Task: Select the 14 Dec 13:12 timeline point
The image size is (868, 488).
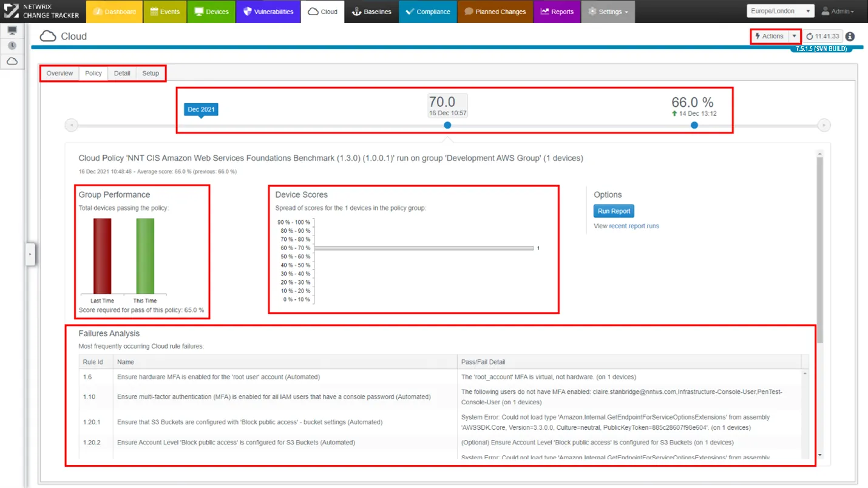Action: (x=694, y=125)
